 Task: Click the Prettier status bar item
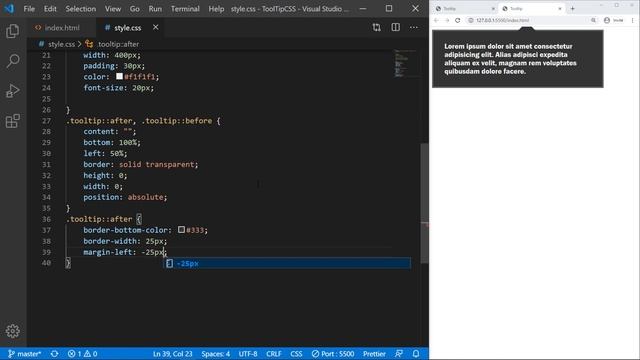pyautogui.click(x=374, y=354)
